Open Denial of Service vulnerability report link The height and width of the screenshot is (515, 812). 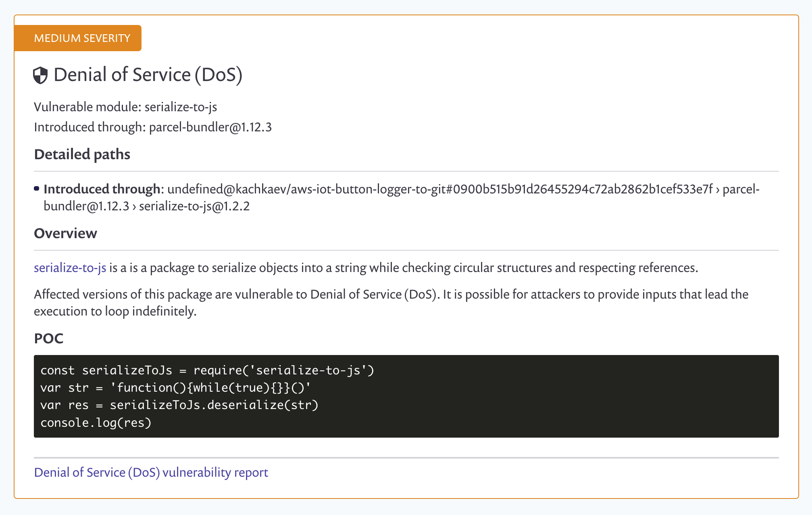tap(151, 472)
